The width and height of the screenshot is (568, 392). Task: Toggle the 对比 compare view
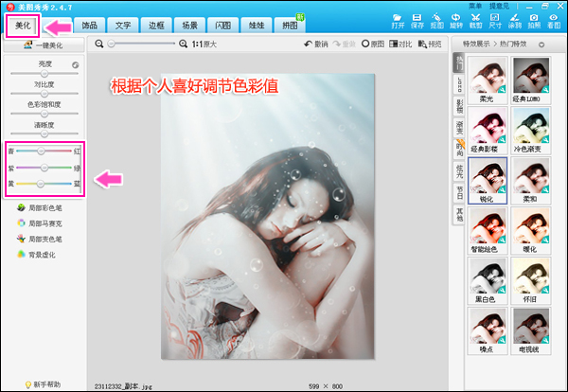399,44
